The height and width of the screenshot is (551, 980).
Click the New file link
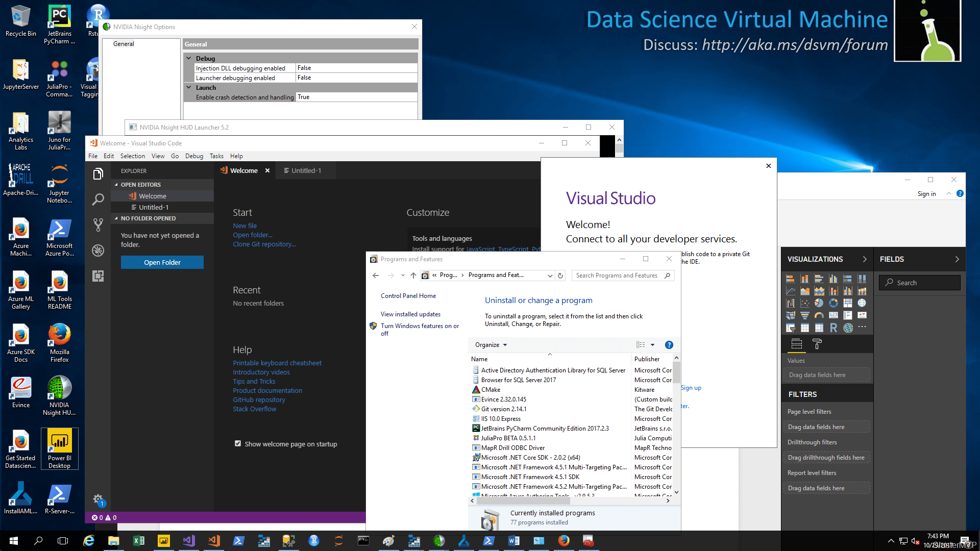click(x=245, y=226)
